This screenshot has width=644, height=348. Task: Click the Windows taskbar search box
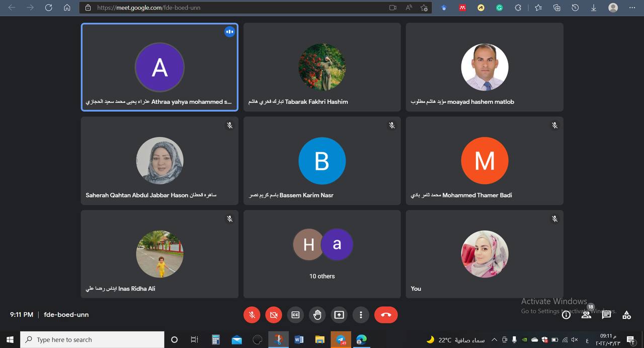(x=92, y=340)
